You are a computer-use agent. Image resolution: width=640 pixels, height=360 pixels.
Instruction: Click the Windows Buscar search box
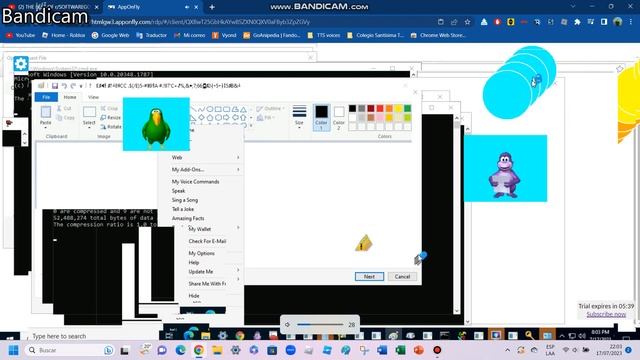[x=70, y=350]
